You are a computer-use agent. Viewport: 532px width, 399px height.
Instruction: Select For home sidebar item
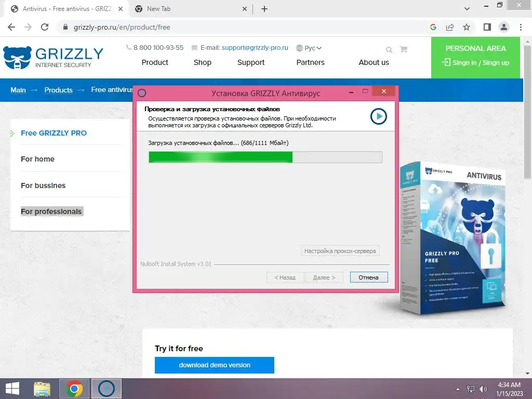(37, 159)
